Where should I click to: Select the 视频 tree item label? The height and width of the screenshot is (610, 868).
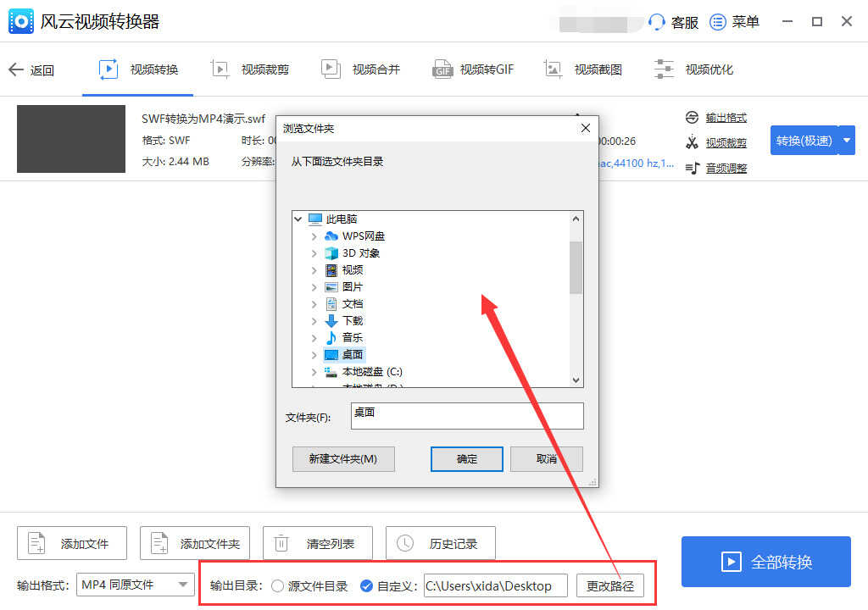coord(353,270)
